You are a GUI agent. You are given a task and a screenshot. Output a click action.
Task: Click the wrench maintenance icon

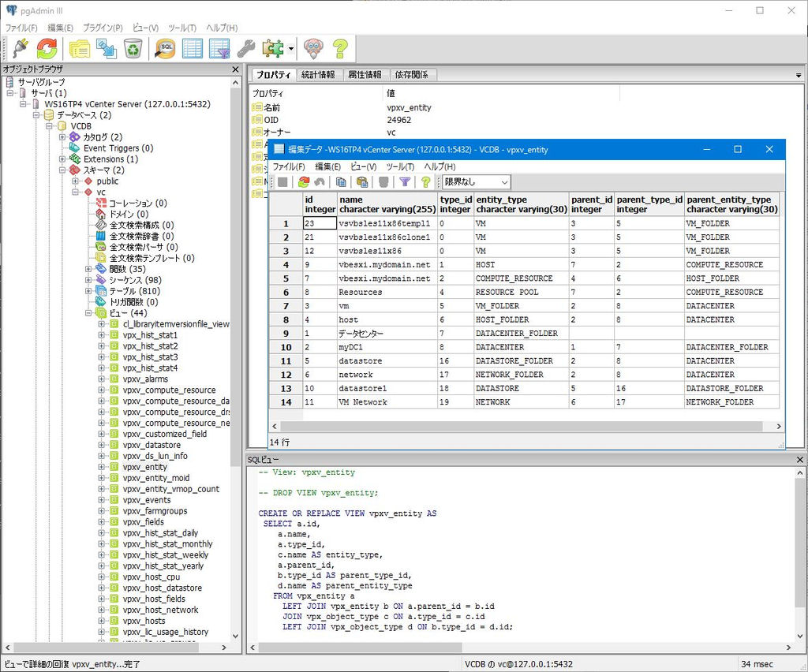pos(246,49)
